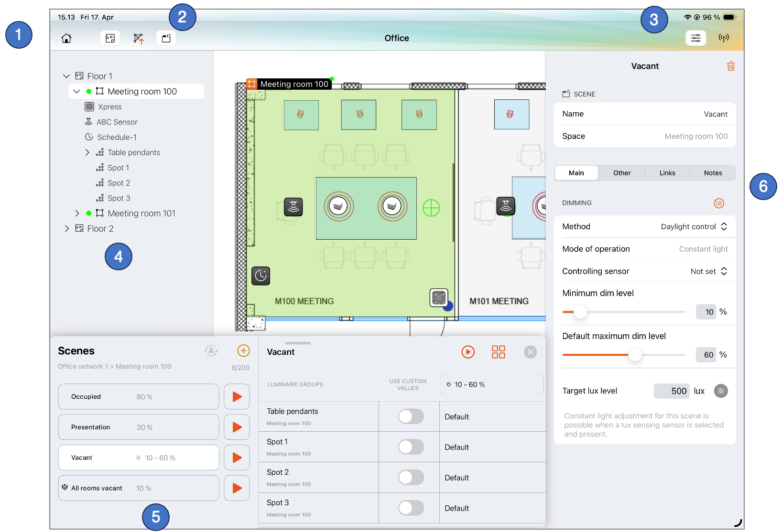The image size is (782, 532).
Task: Select Spot 2 in the tree
Action: (119, 183)
